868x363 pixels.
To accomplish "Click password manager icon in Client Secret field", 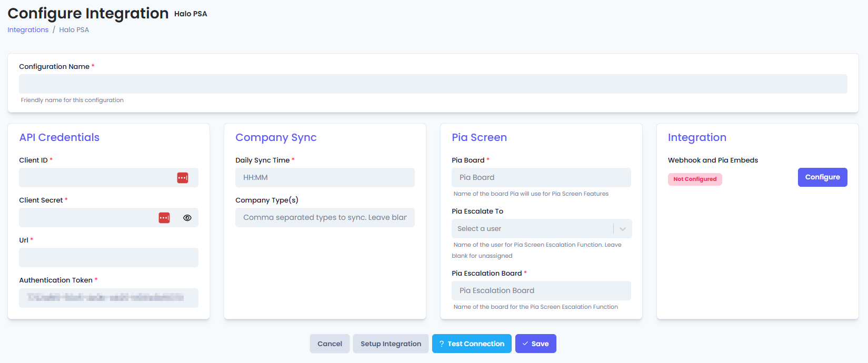I will click(164, 218).
